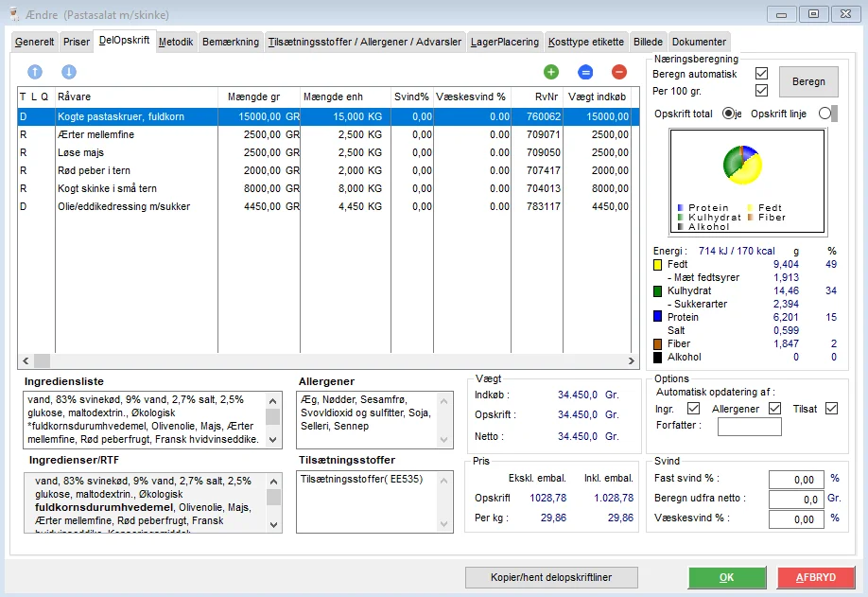Click the red remove line icon

click(x=619, y=72)
